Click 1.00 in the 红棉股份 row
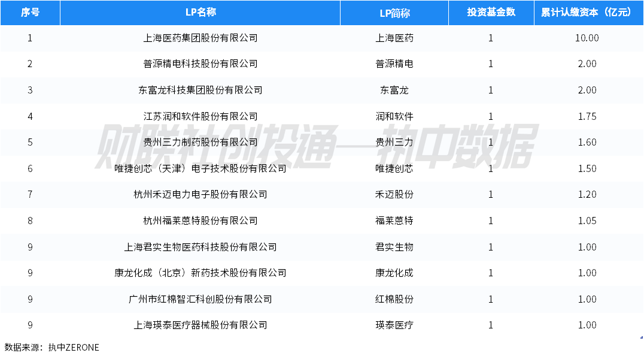 (587, 300)
